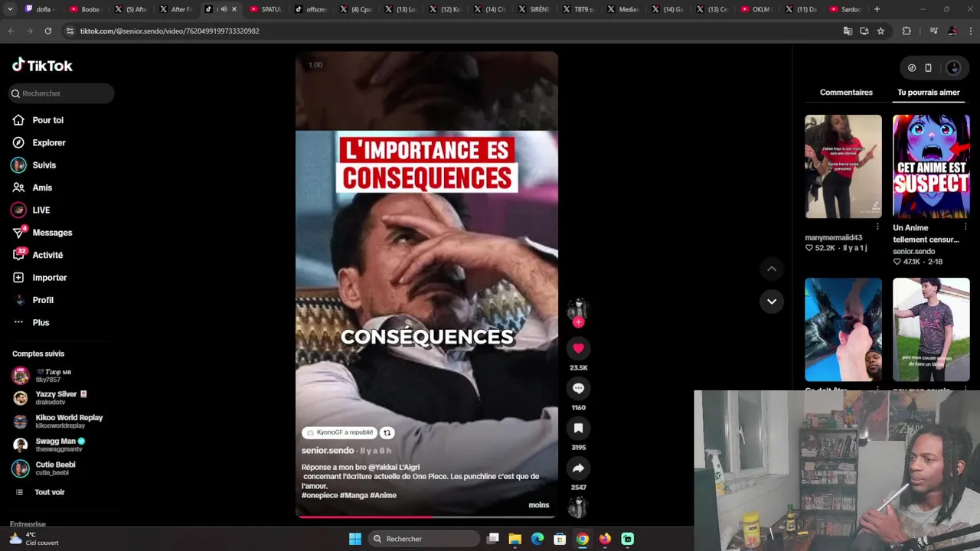980x551 pixels.
Task: Click the get-app phone icon
Action: (928, 68)
